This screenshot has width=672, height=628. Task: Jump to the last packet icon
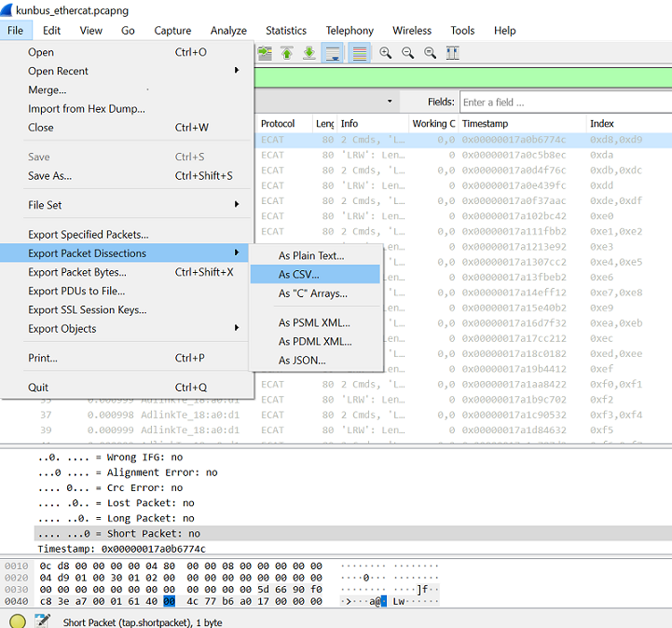pos(309,53)
